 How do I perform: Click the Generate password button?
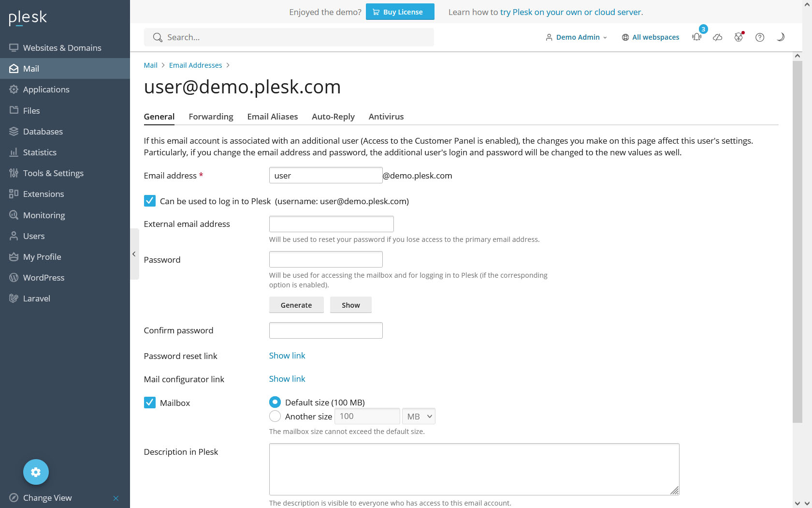(296, 305)
